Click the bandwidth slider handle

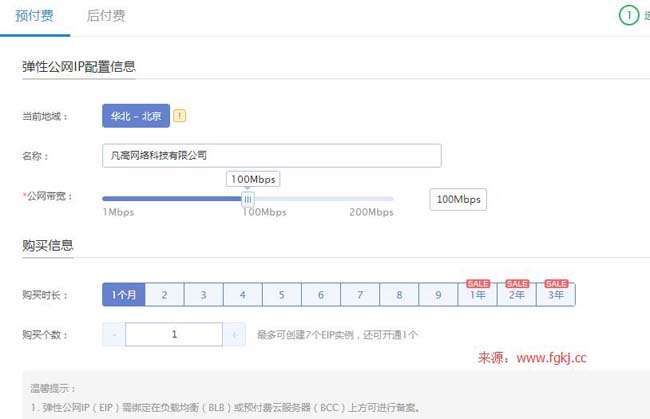click(248, 199)
